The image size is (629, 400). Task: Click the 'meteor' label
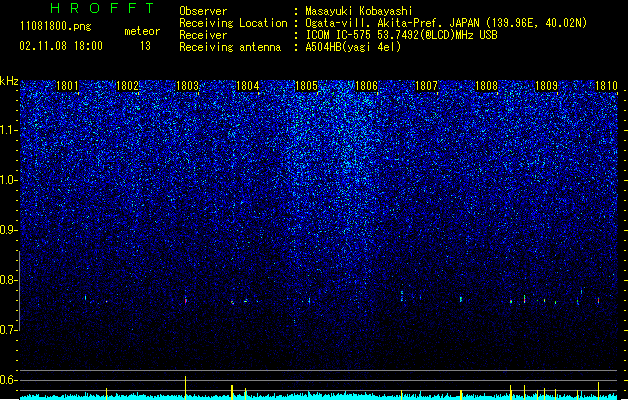[142, 31]
